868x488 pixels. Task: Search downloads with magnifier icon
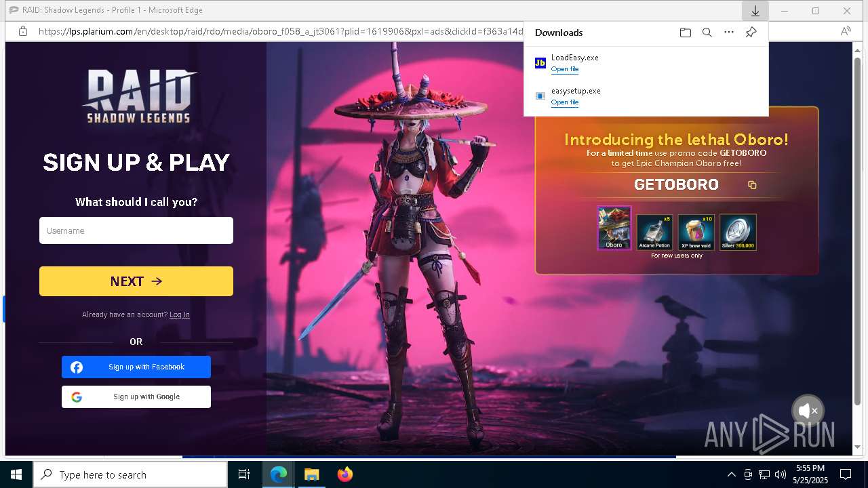coord(707,33)
